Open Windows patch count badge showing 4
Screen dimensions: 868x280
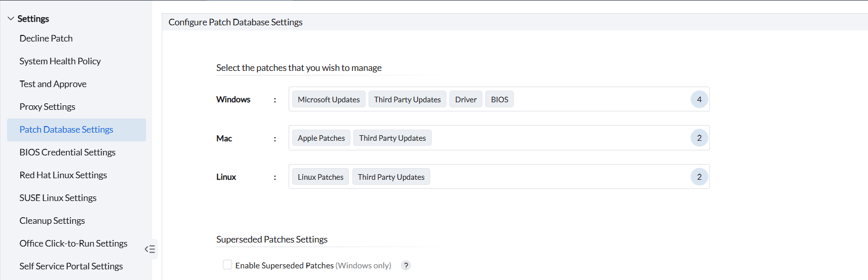tap(699, 99)
